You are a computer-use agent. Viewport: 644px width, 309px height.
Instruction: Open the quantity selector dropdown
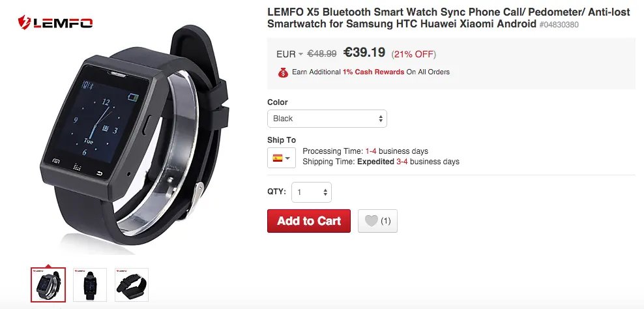312,192
